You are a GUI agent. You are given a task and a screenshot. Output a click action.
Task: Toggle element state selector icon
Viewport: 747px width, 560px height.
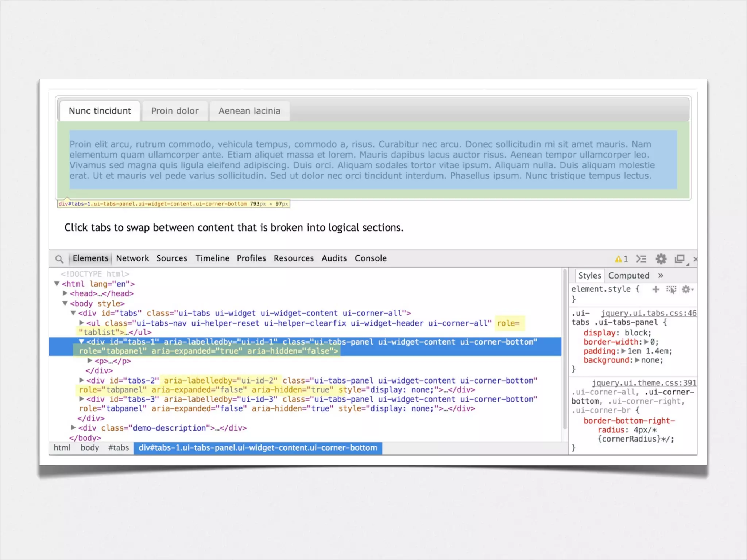671,289
